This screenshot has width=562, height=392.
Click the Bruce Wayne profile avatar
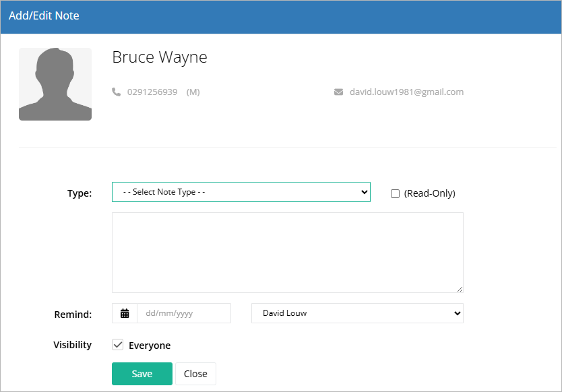point(55,84)
